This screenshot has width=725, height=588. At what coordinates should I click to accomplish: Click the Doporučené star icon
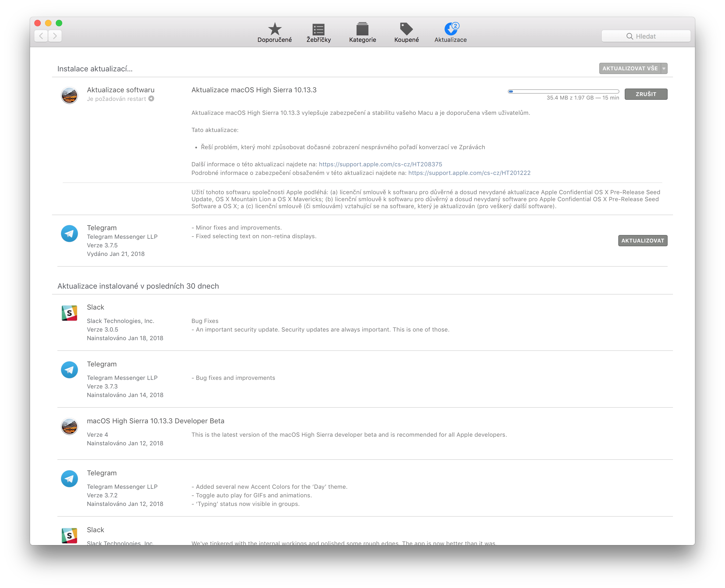pos(275,29)
